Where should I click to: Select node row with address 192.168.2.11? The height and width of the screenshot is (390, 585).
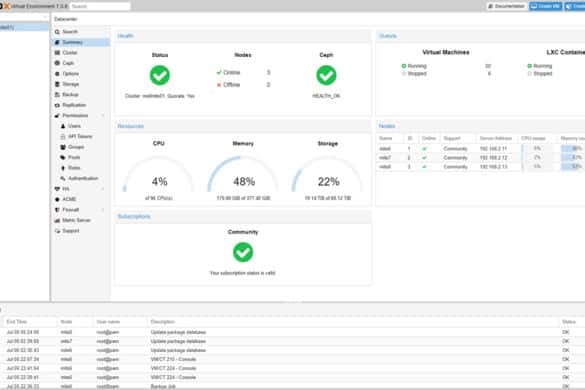point(481,149)
